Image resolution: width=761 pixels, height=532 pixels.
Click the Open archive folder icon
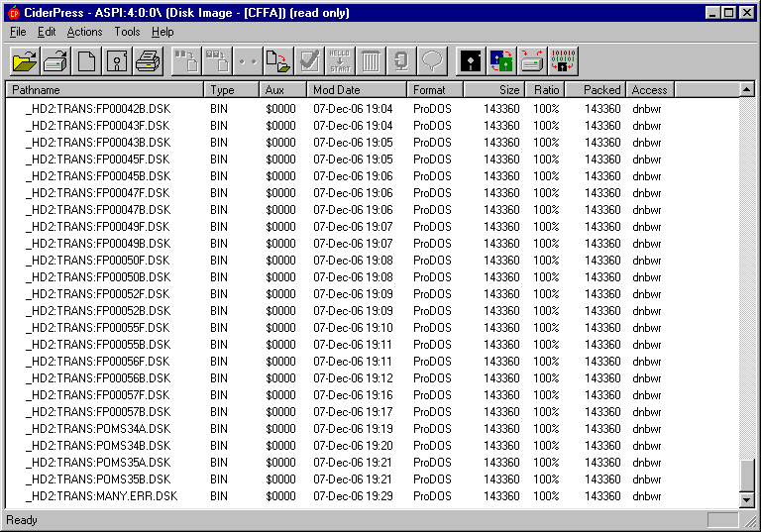[x=25, y=61]
